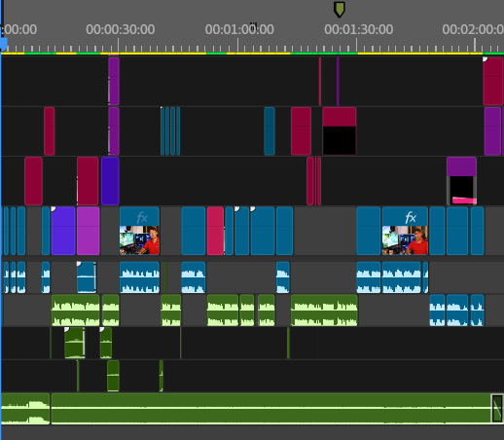Select the dark blue clip after 00:01:00 on track two
The height and width of the screenshot is (440, 504).
(x=270, y=131)
